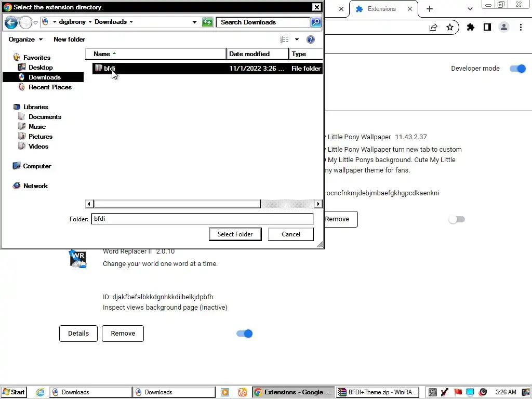
Task: Toggle the Chrome side panel icon
Action: point(487,27)
